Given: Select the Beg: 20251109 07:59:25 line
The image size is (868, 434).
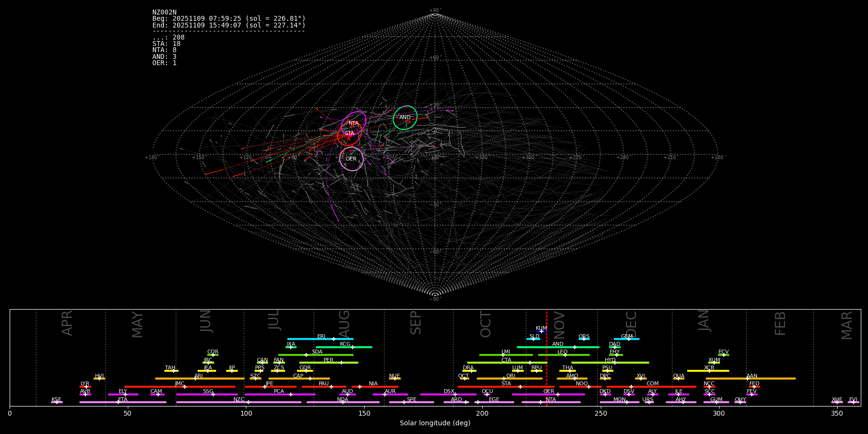Looking at the screenshot, I should pyautogui.click(x=229, y=19).
